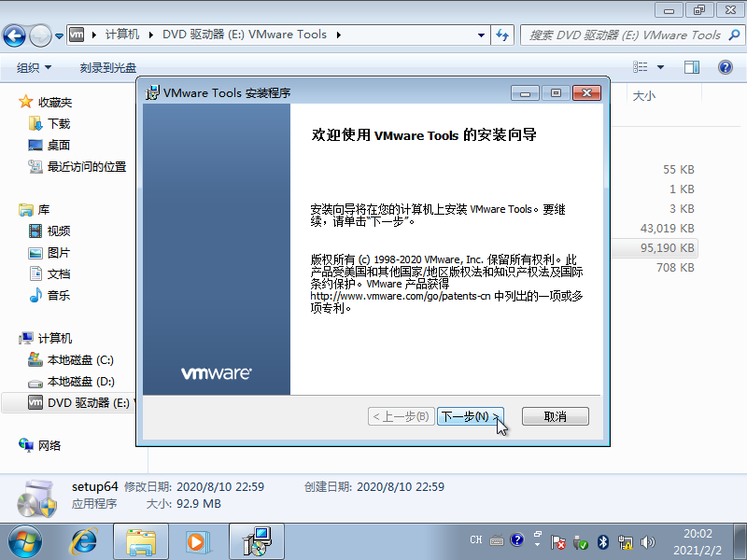
Task: Change view with the view icon
Action: click(641, 67)
